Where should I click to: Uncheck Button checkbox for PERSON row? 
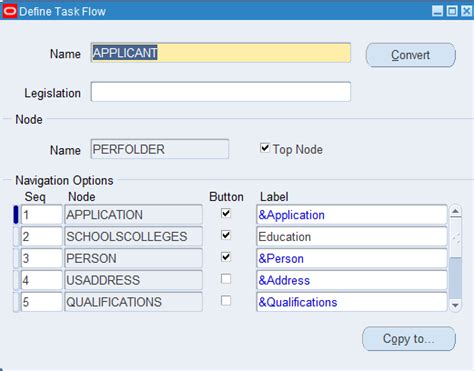point(226,257)
